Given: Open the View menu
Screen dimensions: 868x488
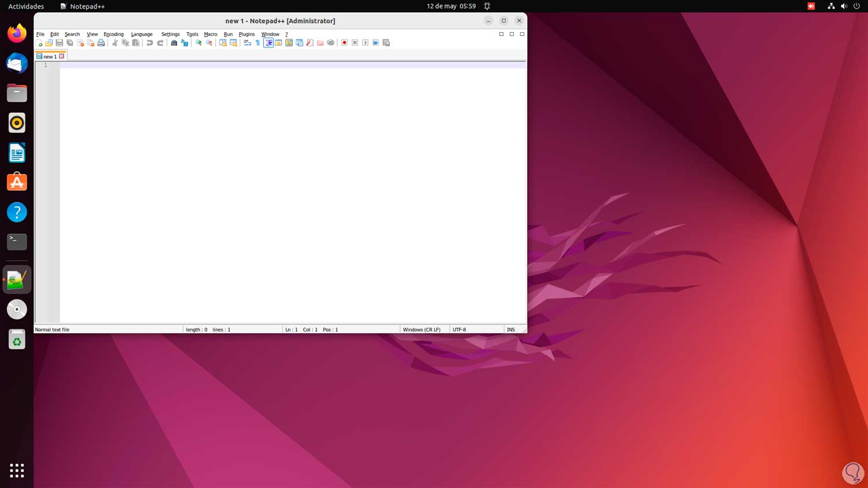Looking at the screenshot, I should point(92,34).
